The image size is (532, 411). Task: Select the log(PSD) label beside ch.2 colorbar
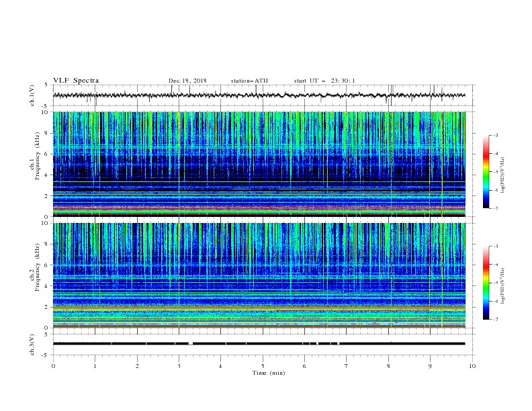tap(503, 286)
